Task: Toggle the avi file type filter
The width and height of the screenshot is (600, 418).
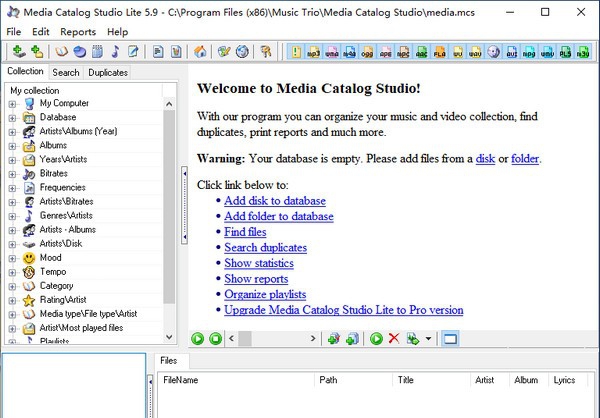Action: tap(512, 52)
